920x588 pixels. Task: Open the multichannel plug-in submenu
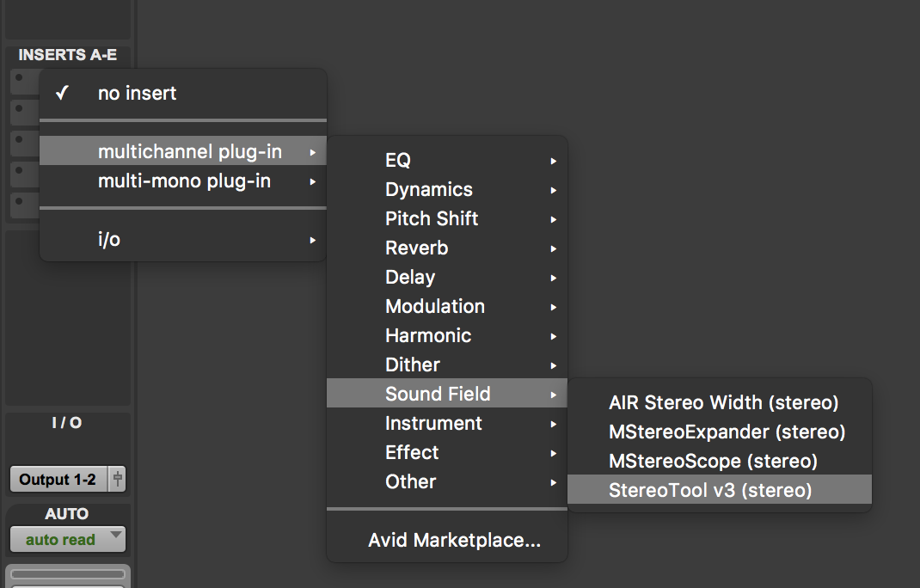tap(182, 151)
